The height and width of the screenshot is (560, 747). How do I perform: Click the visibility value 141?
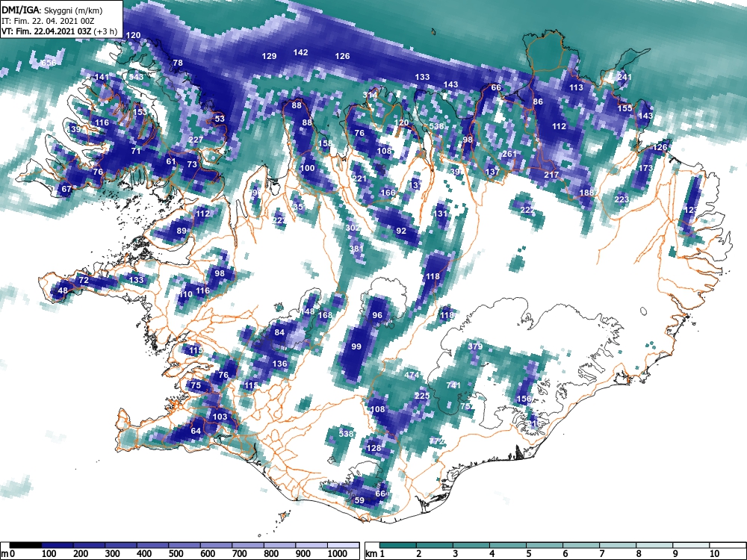coord(102,77)
